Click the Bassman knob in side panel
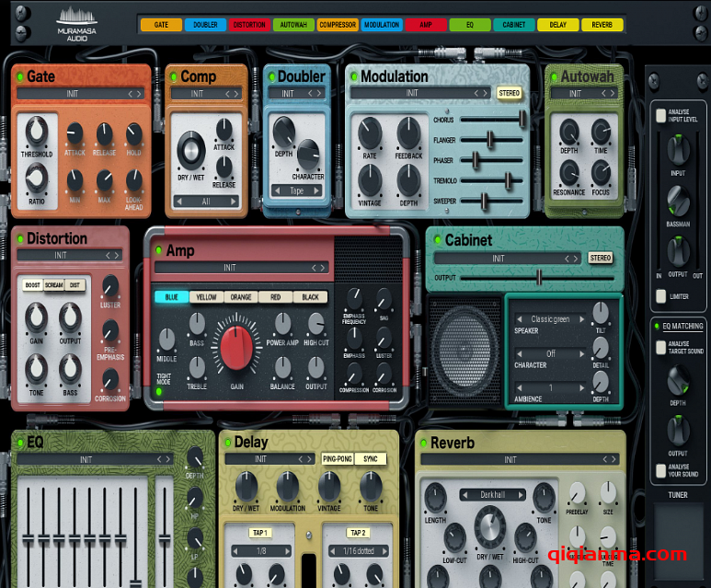Image resolution: width=711 pixels, height=588 pixels. [x=678, y=200]
